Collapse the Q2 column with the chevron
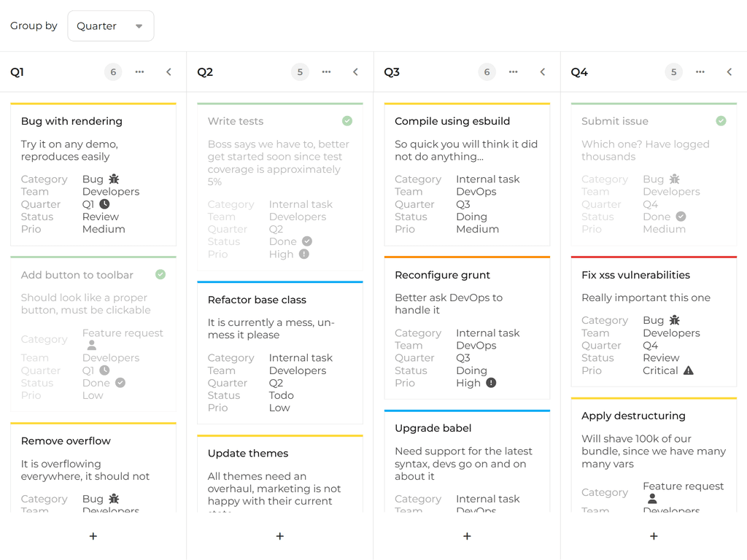 click(x=355, y=72)
